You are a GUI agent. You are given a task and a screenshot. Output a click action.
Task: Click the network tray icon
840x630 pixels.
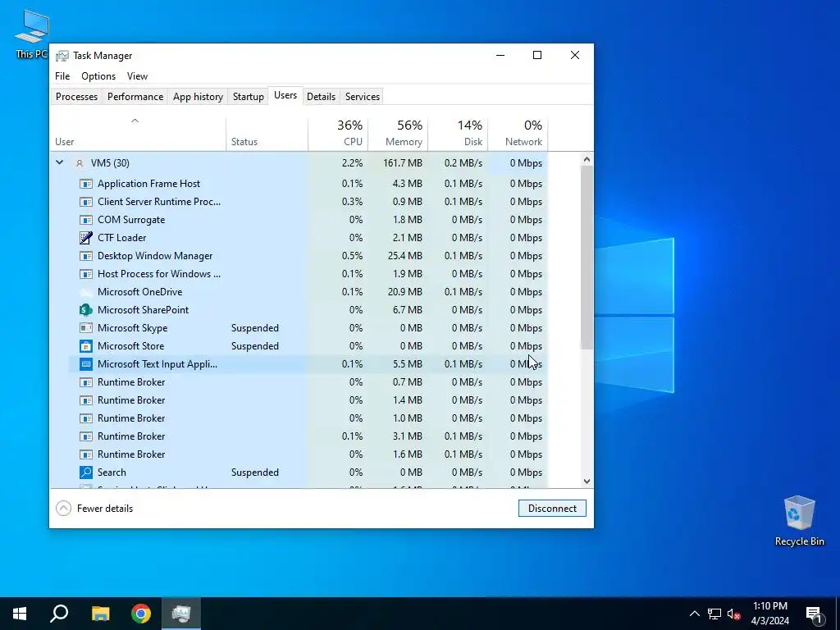pyautogui.click(x=714, y=614)
